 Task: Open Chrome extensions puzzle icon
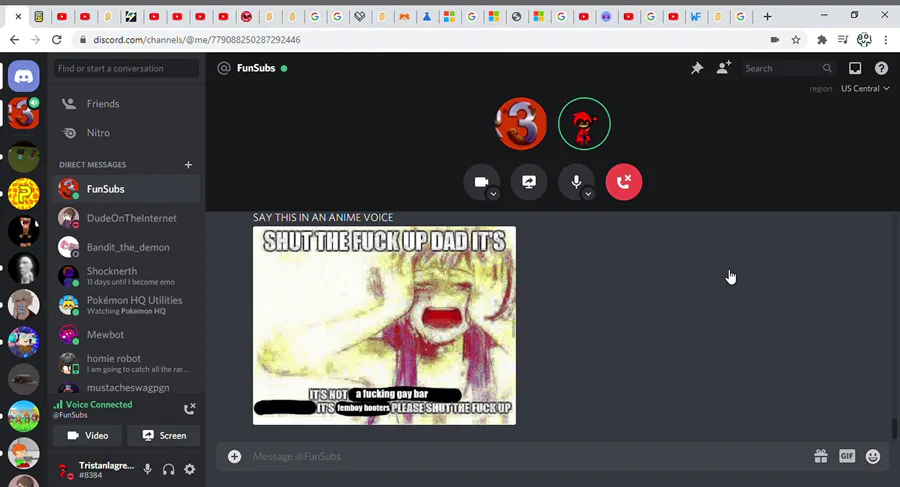[822, 40]
